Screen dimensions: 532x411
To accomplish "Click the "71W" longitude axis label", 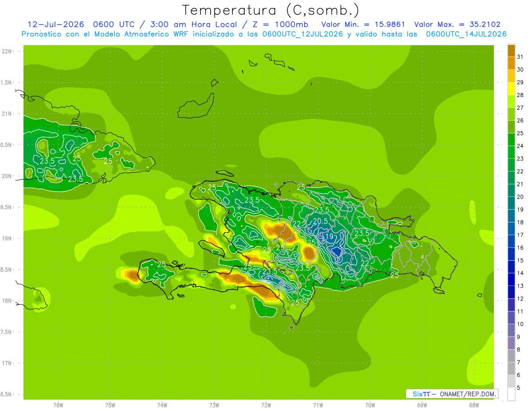I will 318,405.
